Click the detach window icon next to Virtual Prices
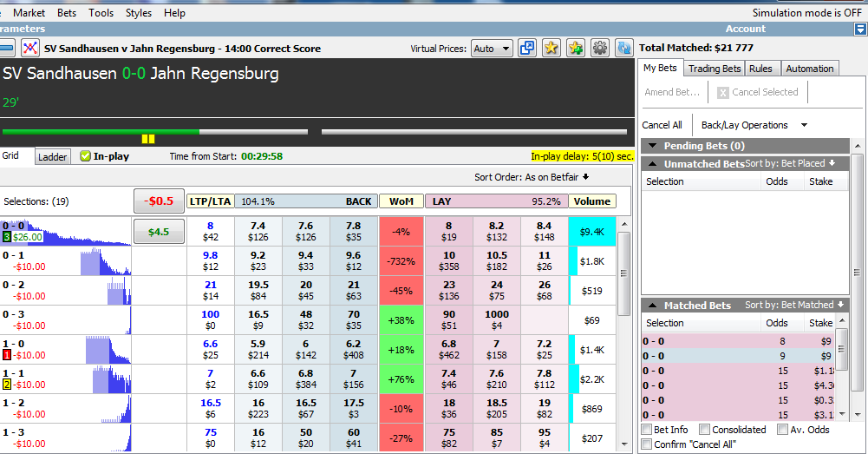Screen dimensions: 868x454 (x=527, y=49)
